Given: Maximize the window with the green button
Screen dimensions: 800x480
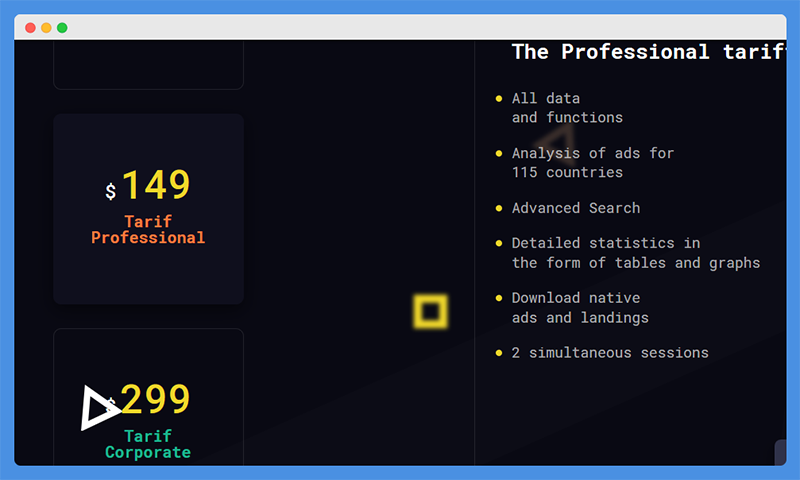Looking at the screenshot, I should 62,28.
